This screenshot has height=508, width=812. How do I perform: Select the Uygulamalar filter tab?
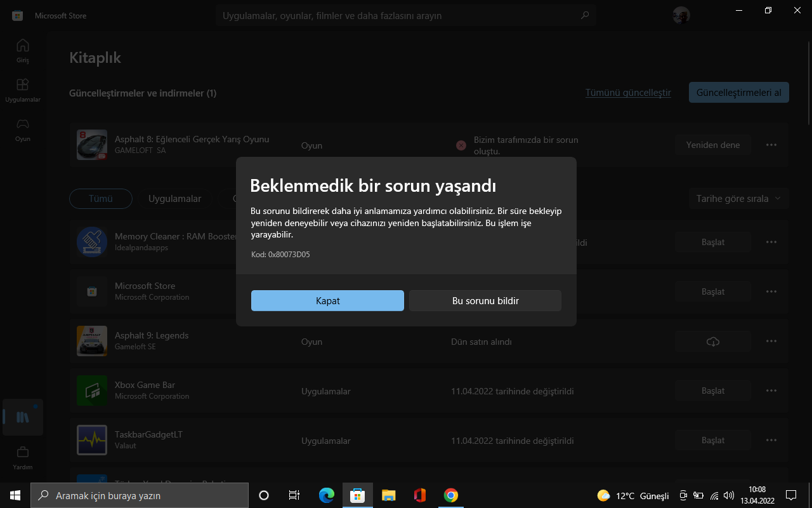click(x=174, y=199)
